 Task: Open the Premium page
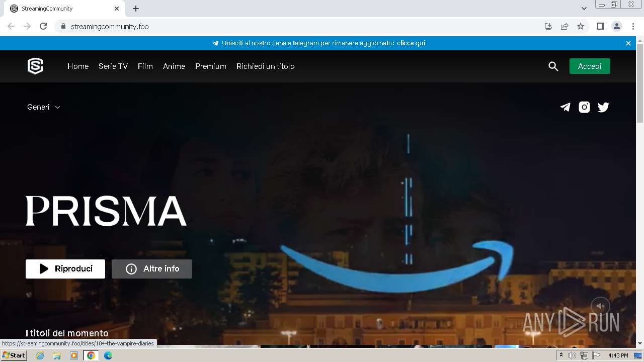pos(211,66)
